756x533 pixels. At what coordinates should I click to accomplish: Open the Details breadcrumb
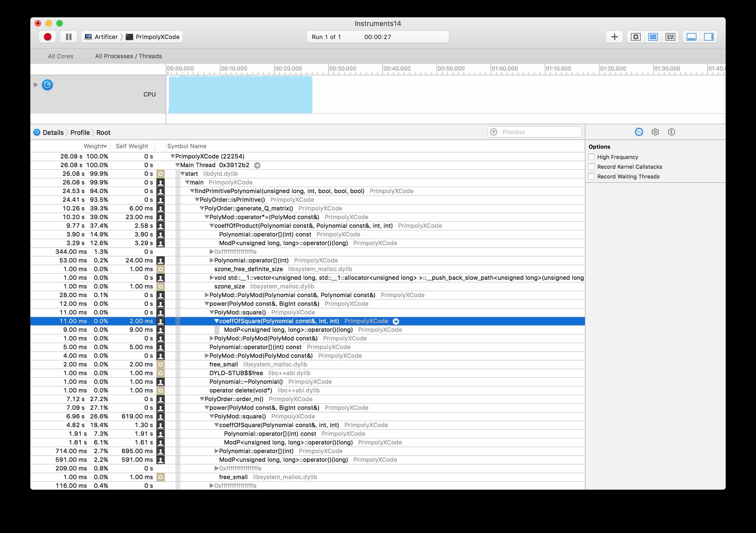tap(53, 132)
